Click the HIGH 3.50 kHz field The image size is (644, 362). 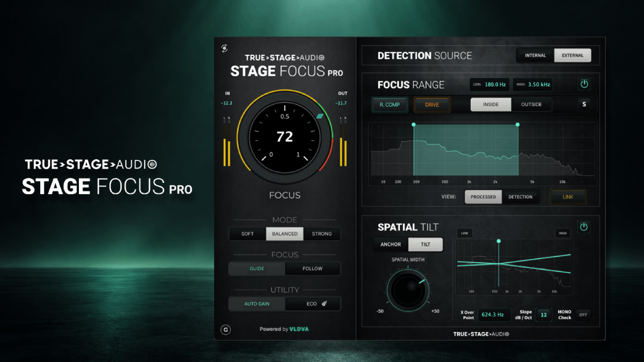[532, 84]
